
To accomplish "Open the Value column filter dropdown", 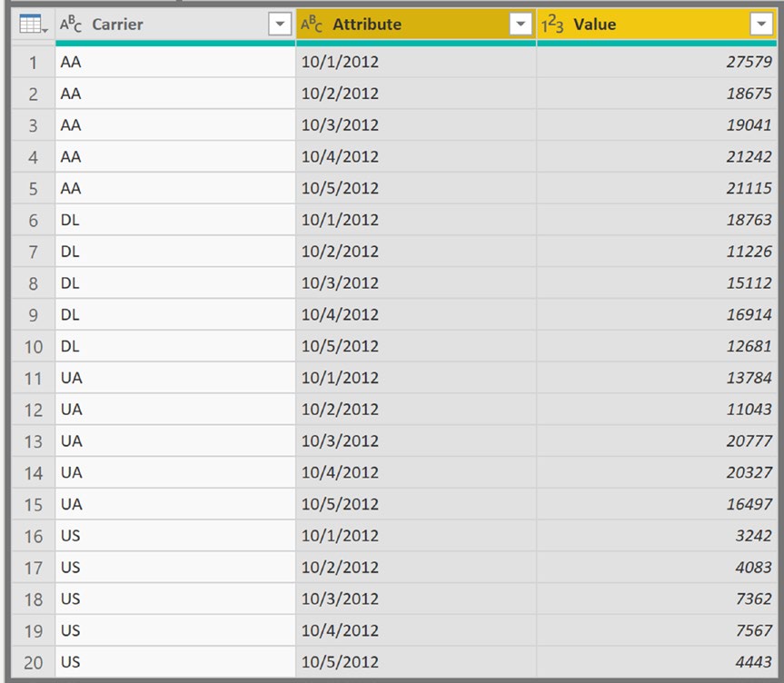I will point(761,24).
